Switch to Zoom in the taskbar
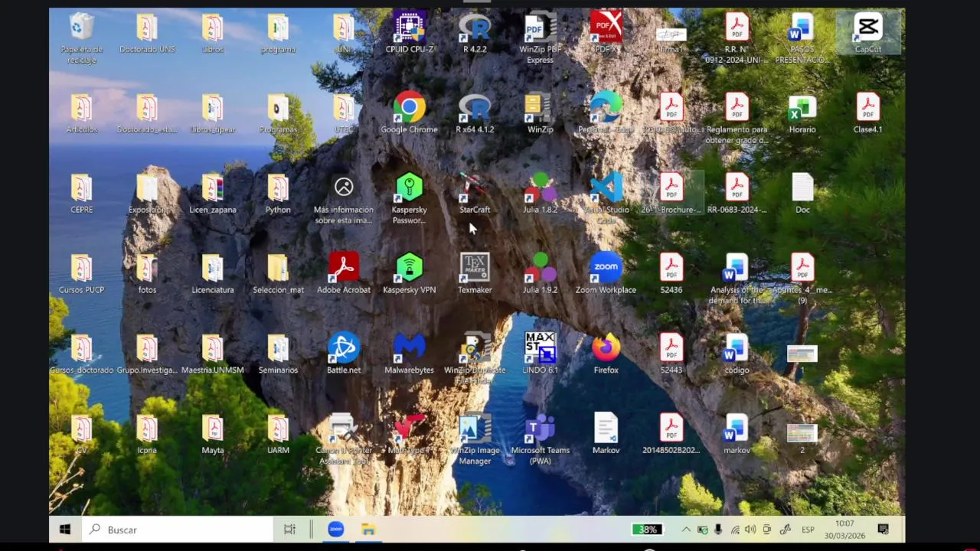The width and height of the screenshot is (980, 551). click(336, 530)
